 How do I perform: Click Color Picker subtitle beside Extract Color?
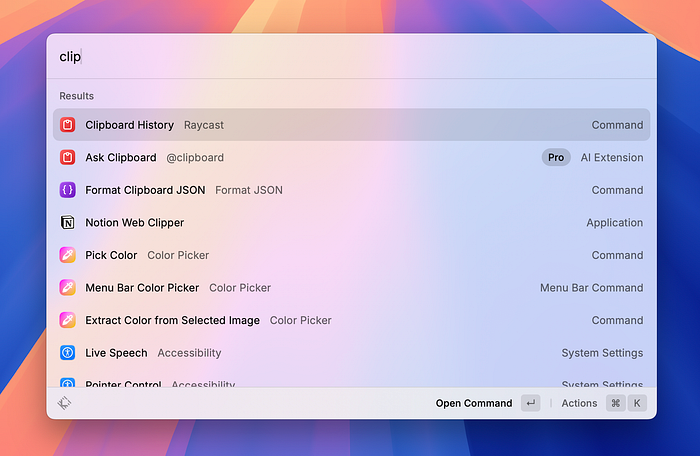(x=300, y=320)
